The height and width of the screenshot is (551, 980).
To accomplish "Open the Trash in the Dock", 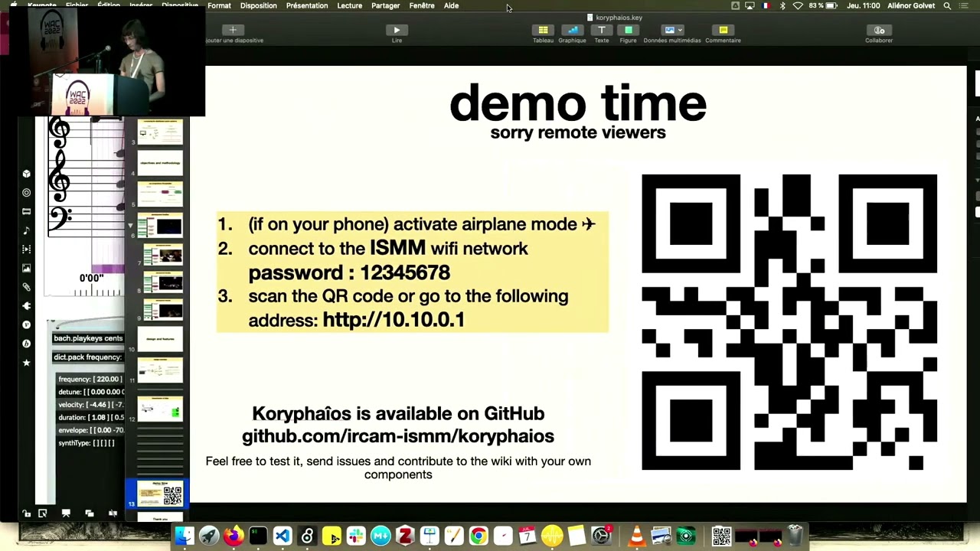I will click(795, 536).
